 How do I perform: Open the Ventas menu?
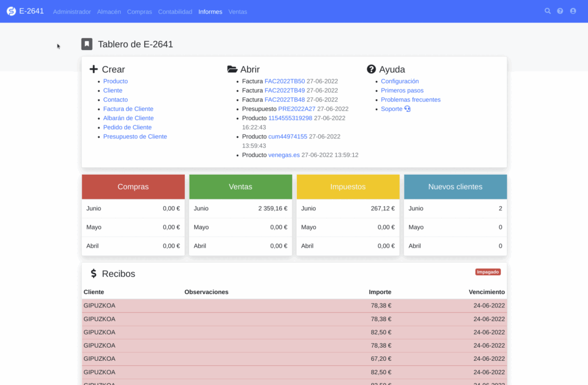[238, 11]
